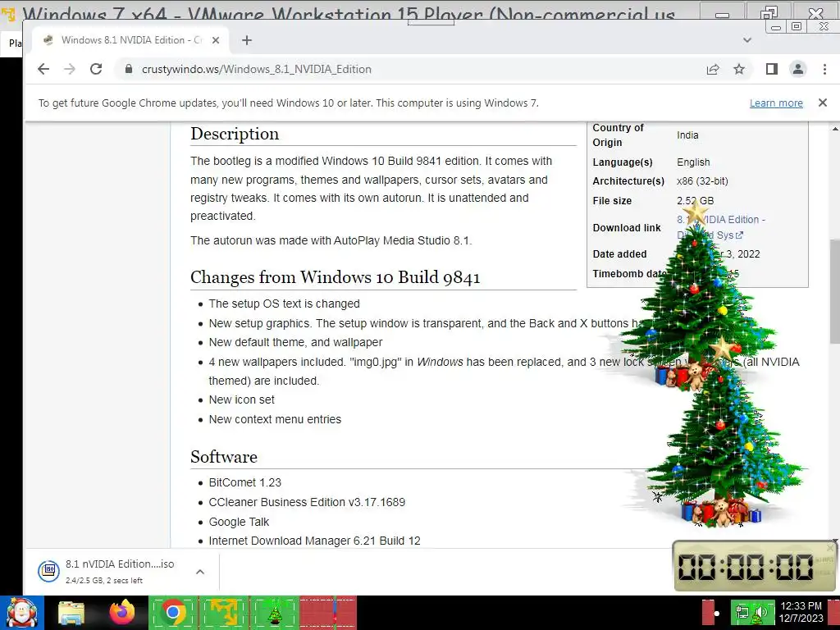Dismiss the Chrome update infobar
Viewport: 840px width, 630px height.
point(823,103)
